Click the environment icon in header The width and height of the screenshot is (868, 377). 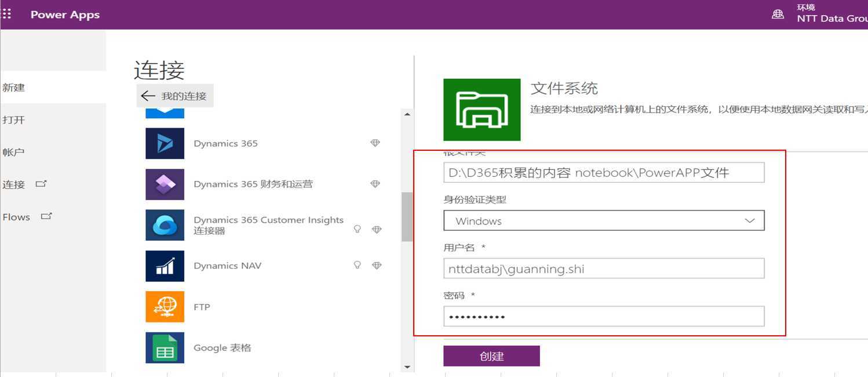pos(778,14)
